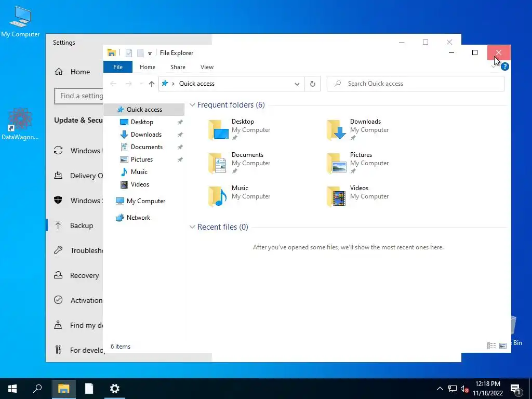Open the Home ribbon tab

[147, 67]
